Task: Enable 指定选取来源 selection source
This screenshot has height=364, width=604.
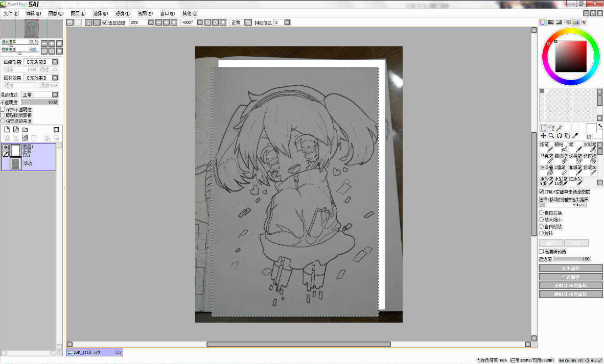Action: point(3,121)
